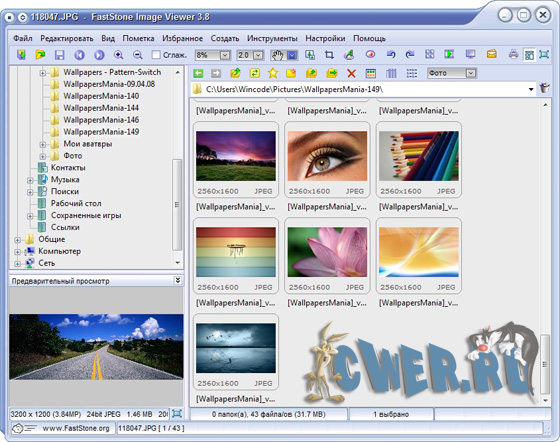The height and width of the screenshot is (442, 560).
Task: Select the pink lotus flower thumbnail
Action: (x=327, y=252)
